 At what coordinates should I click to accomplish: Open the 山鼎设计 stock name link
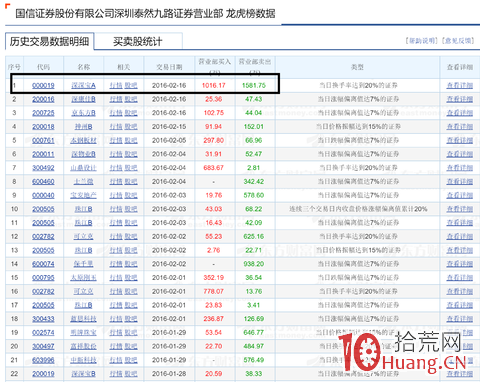click(83, 168)
